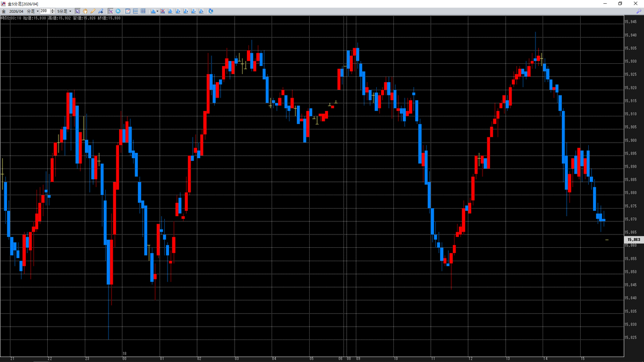Click the 安値:15,926 low price readout
This screenshot has width=644, height=362.
(x=84, y=18)
